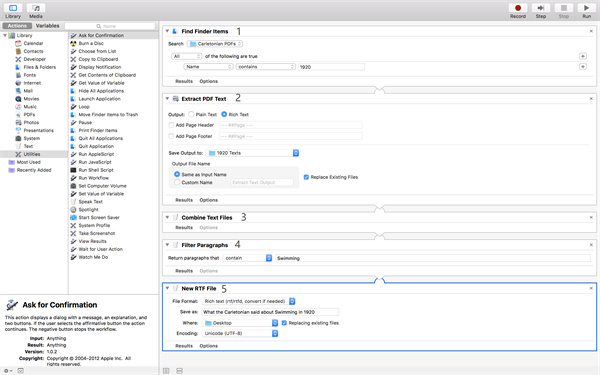Click the Stop toolbar icon

[564, 8]
